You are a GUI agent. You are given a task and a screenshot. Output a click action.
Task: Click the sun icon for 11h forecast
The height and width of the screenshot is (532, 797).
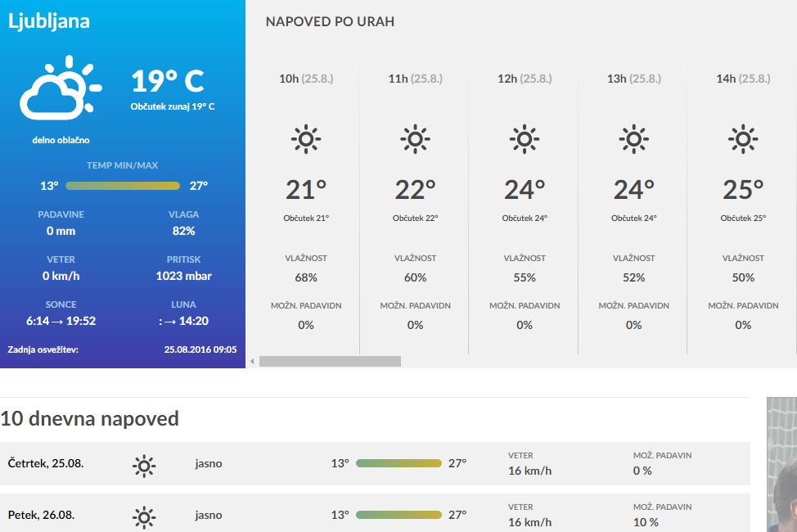[415, 139]
